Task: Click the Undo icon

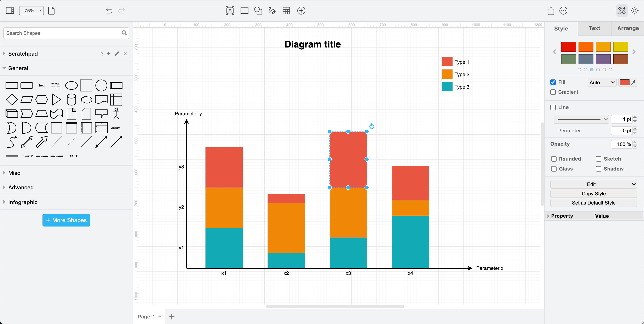Action: (x=109, y=11)
